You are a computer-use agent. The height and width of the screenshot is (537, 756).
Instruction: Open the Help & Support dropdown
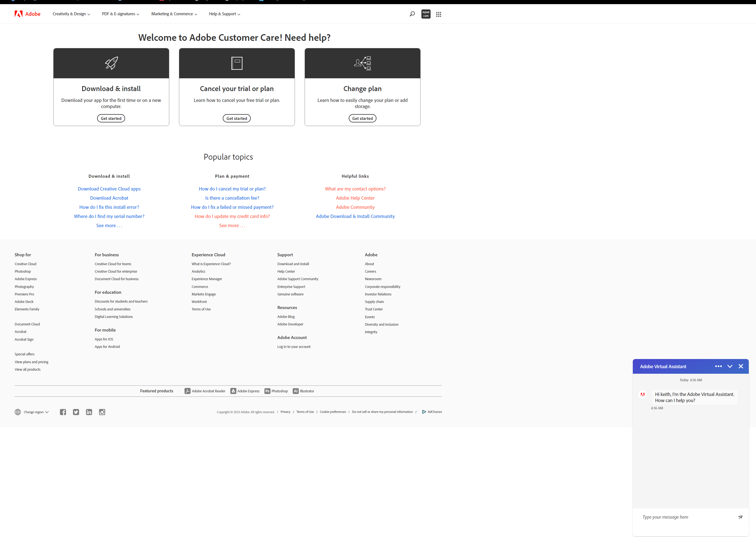pos(224,14)
